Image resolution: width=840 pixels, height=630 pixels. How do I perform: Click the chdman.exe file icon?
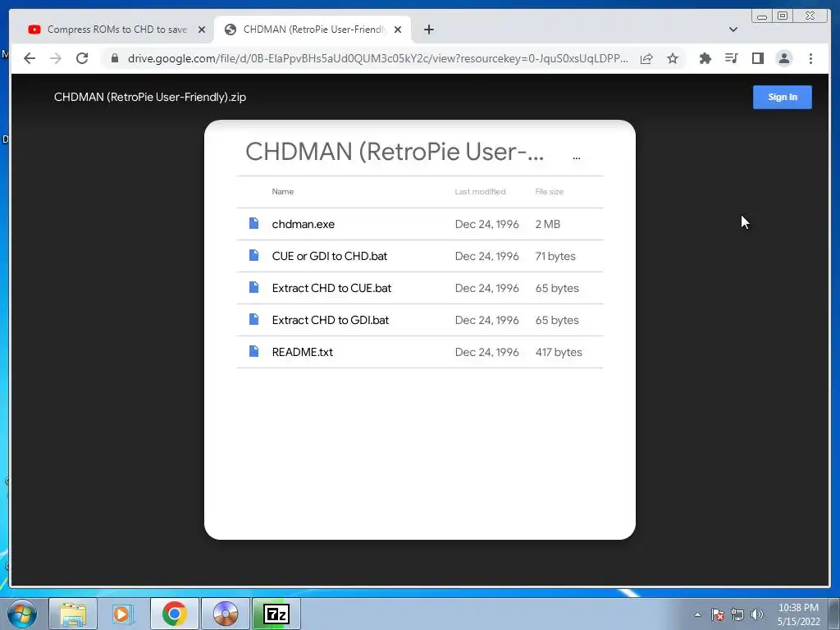254,223
